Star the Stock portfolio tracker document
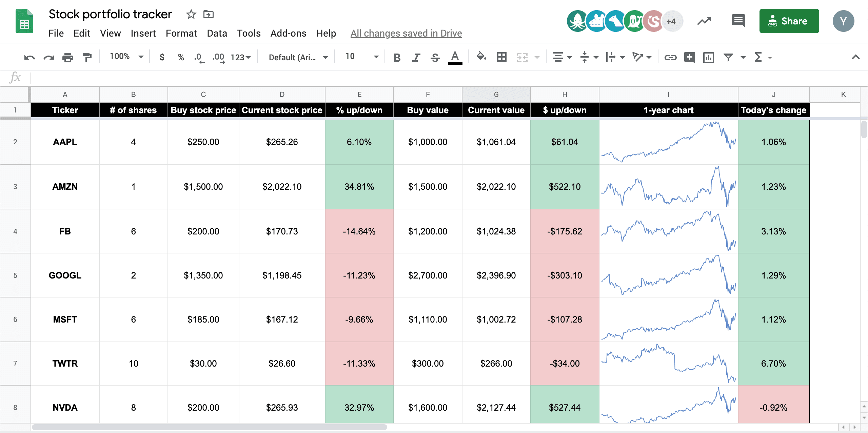 coord(191,14)
